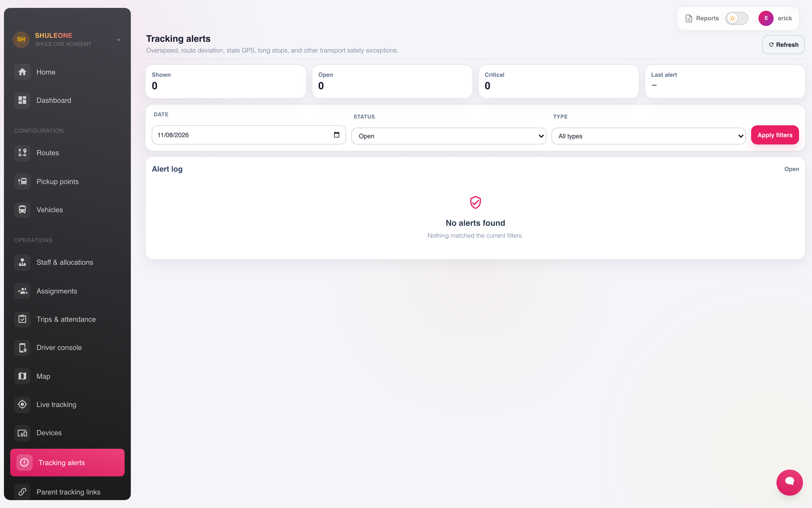Viewport: 812px width, 508px height.
Task: Open Live tracking page
Action: click(x=67, y=404)
